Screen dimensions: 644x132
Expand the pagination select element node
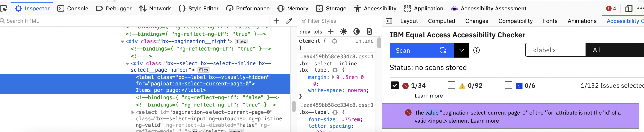point(133,112)
